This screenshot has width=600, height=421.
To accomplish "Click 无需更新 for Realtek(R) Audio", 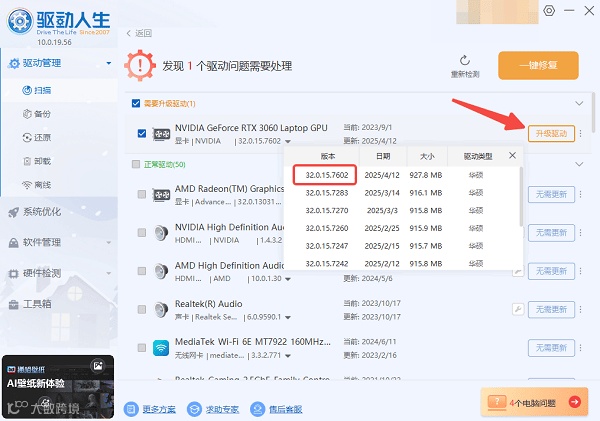I will coord(551,309).
